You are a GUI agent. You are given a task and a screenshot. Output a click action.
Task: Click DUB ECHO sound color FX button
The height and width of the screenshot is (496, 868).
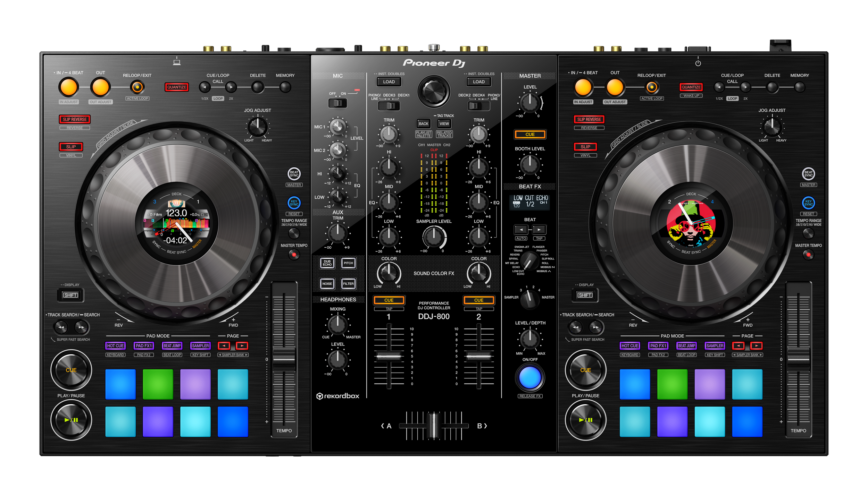[327, 263]
